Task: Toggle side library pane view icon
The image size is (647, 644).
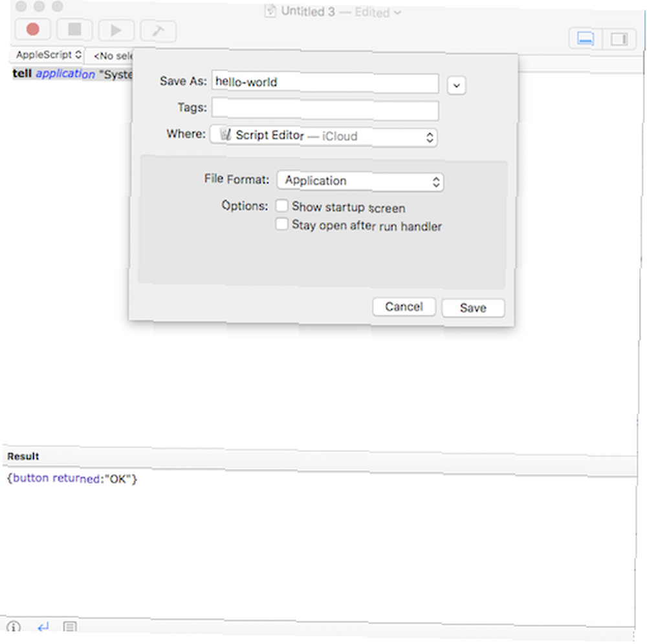Action: 619,39
